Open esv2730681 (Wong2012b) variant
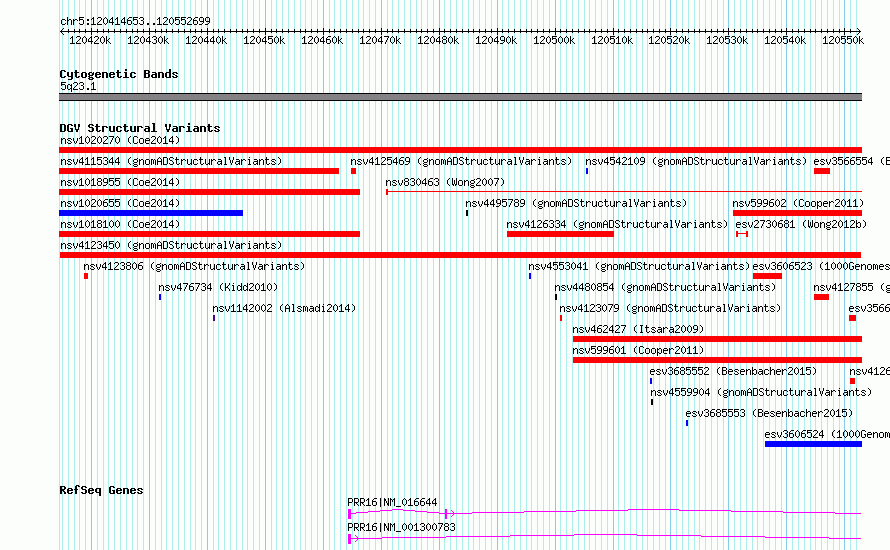890x550 pixels. [801, 224]
